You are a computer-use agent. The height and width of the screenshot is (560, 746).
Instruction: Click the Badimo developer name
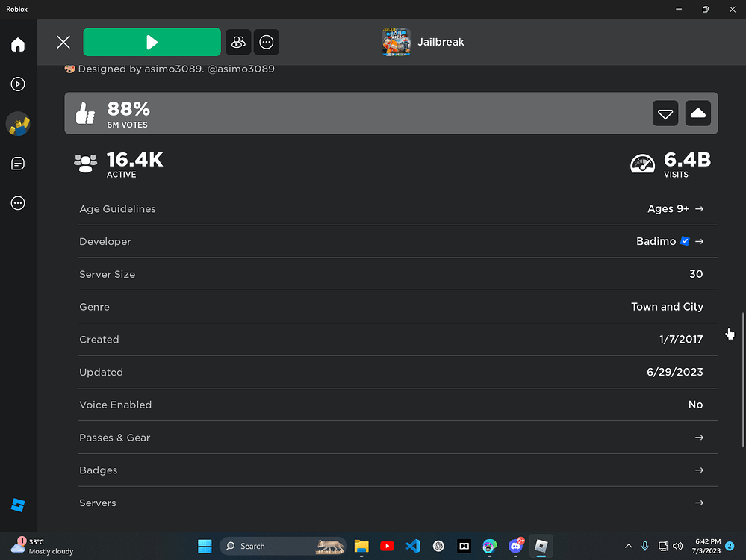656,242
